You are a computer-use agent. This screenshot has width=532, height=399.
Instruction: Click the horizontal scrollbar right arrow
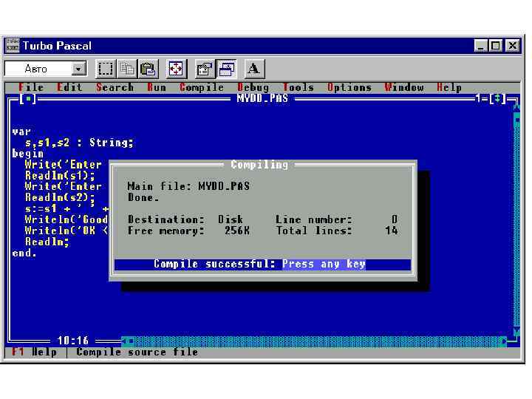coord(503,341)
